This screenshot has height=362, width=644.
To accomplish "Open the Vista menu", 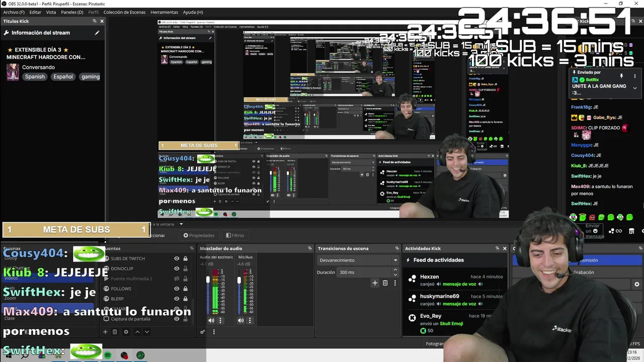I will click(x=51, y=12).
